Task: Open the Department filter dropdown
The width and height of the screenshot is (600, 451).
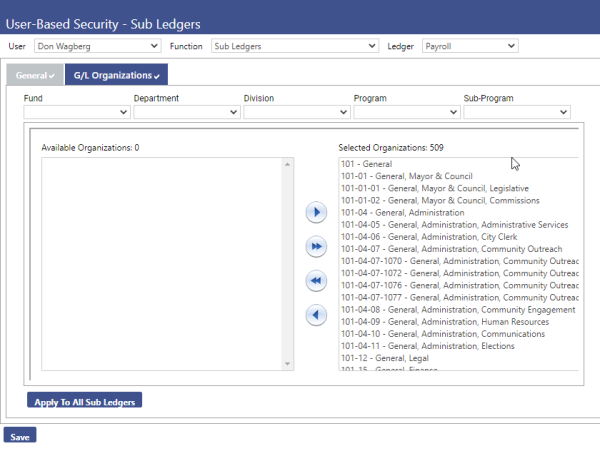Action: [186, 113]
